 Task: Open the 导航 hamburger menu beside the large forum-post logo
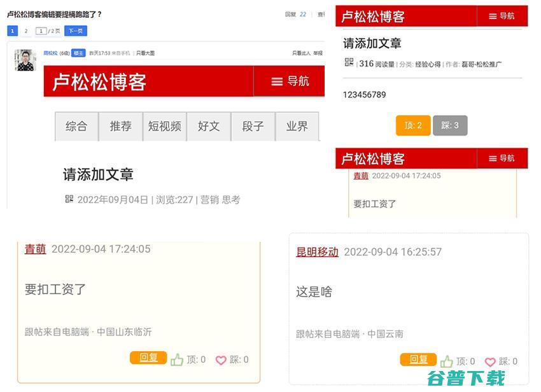point(290,81)
